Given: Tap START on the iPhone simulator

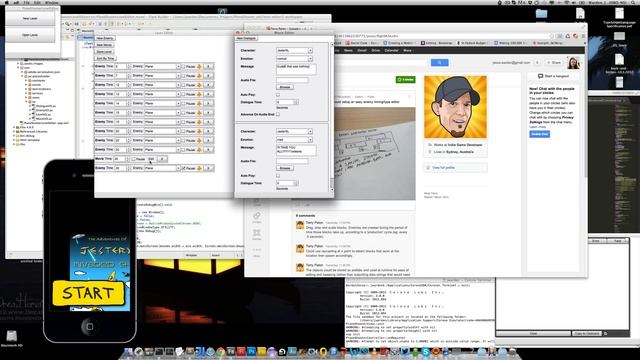Looking at the screenshot, I should pos(88,293).
